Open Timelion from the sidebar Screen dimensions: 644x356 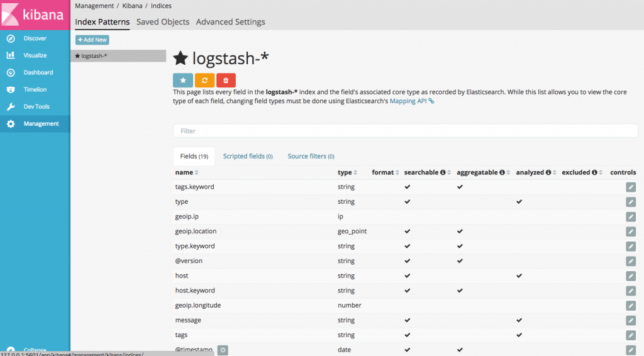35,89
